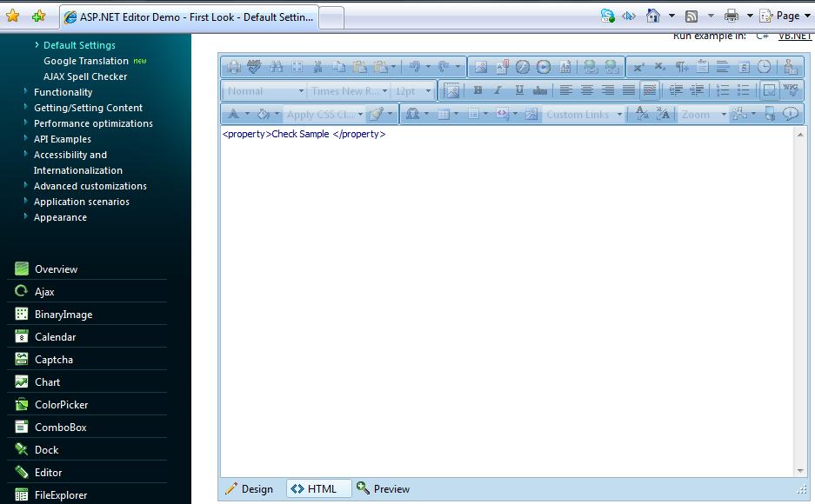Image resolution: width=815 pixels, height=504 pixels.
Task: Click the Undo icon
Action: (x=414, y=66)
